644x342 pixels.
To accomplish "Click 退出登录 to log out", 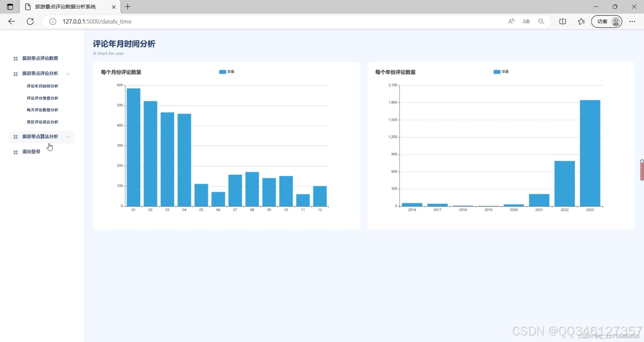I will [x=31, y=152].
